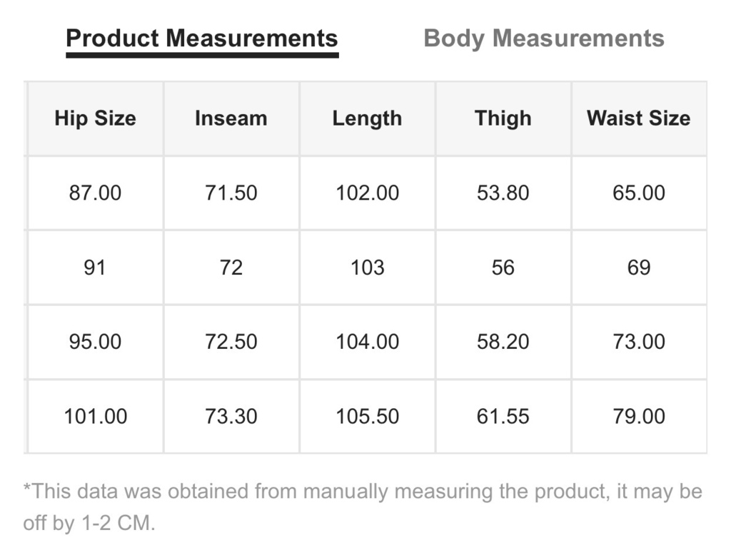The image size is (731, 560).
Task: Select the 105.50 length cell
Action: point(368,417)
